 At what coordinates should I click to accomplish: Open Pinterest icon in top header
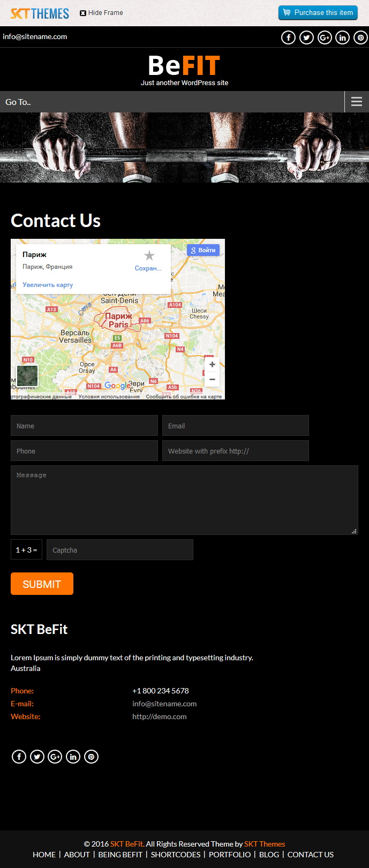pyautogui.click(x=360, y=37)
